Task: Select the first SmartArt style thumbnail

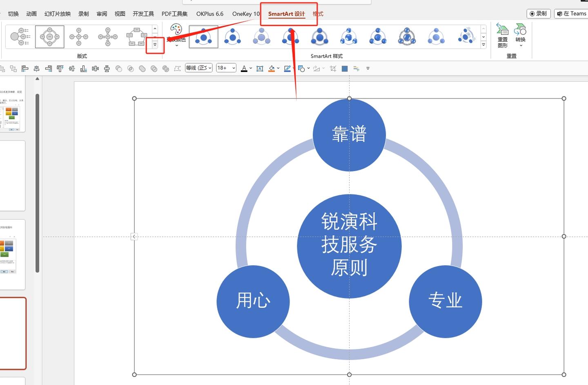Action: [x=203, y=37]
